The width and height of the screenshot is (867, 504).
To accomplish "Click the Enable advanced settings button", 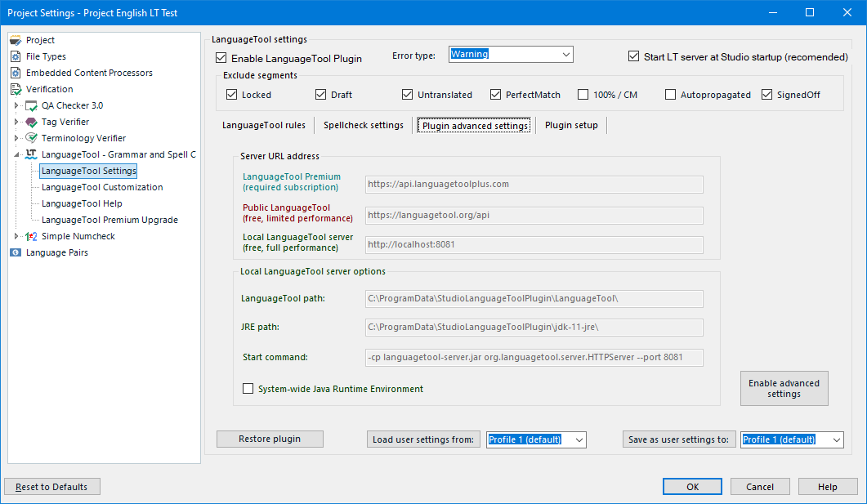I will (x=784, y=389).
